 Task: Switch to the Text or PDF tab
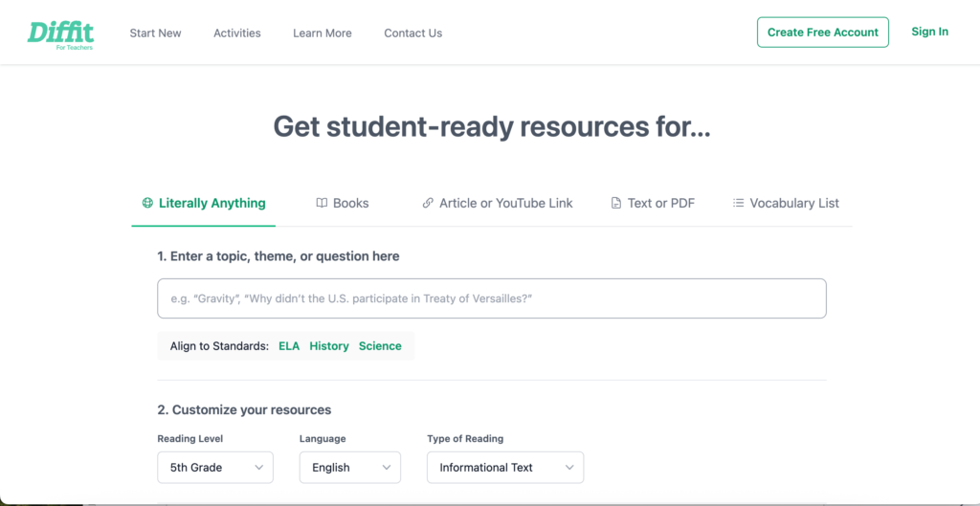click(x=653, y=203)
